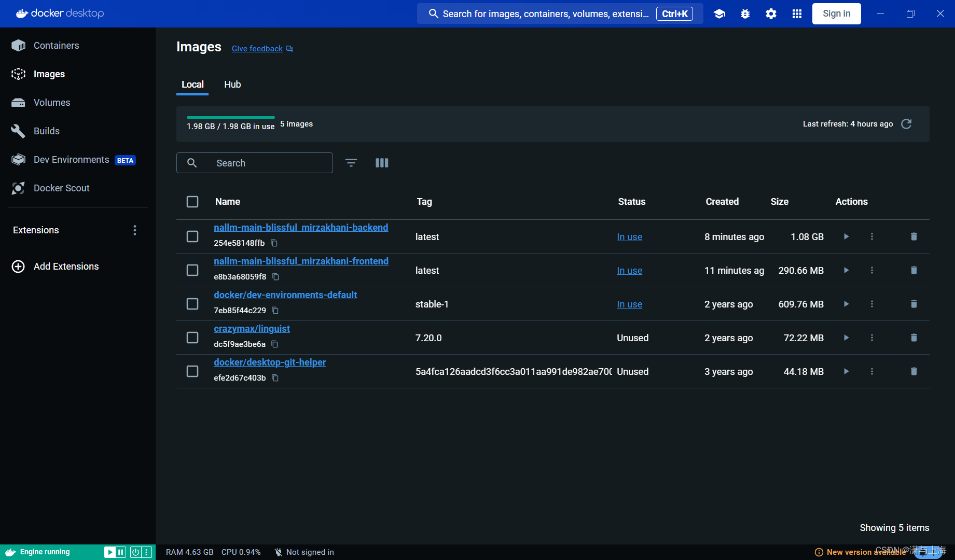Copy image ID 7eb85f44c229
The image size is (955, 560).
[x=275, y=311]
